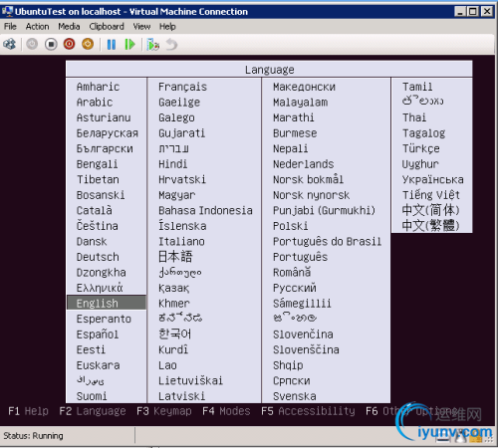Select Русский in the third column
This screenshot has height=448, width=498.
(x=295, y=288)
